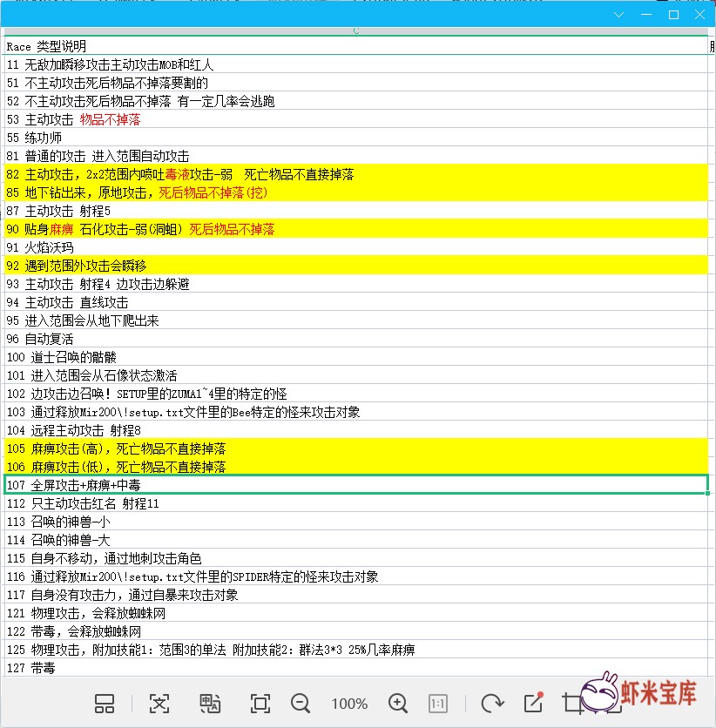Image resolution: width=716 pixels, height=728 pixels.
Task: Open the thumbnail grid view icon
Action: pos(105,704)
